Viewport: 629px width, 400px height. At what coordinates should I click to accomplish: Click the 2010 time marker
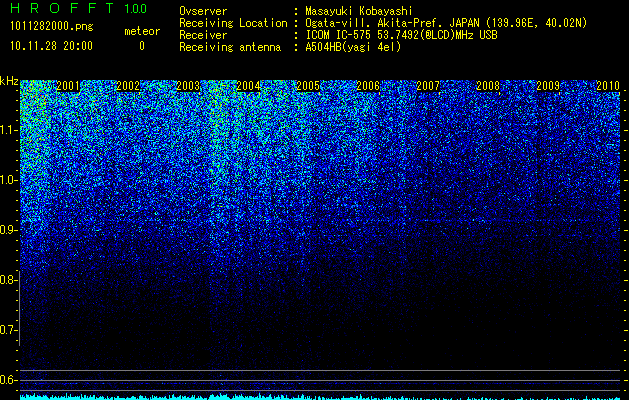pyautogui.click(x=608, y=85)
